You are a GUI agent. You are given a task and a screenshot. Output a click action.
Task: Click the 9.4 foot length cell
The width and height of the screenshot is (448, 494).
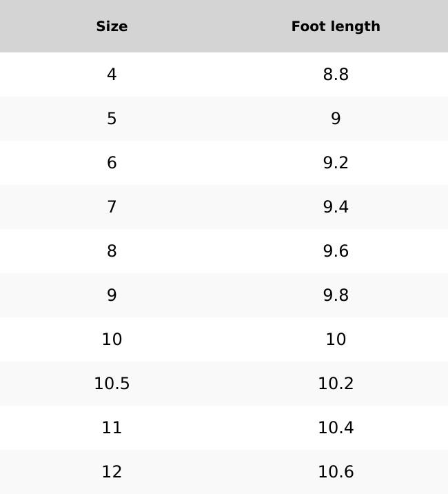point(336,207)
